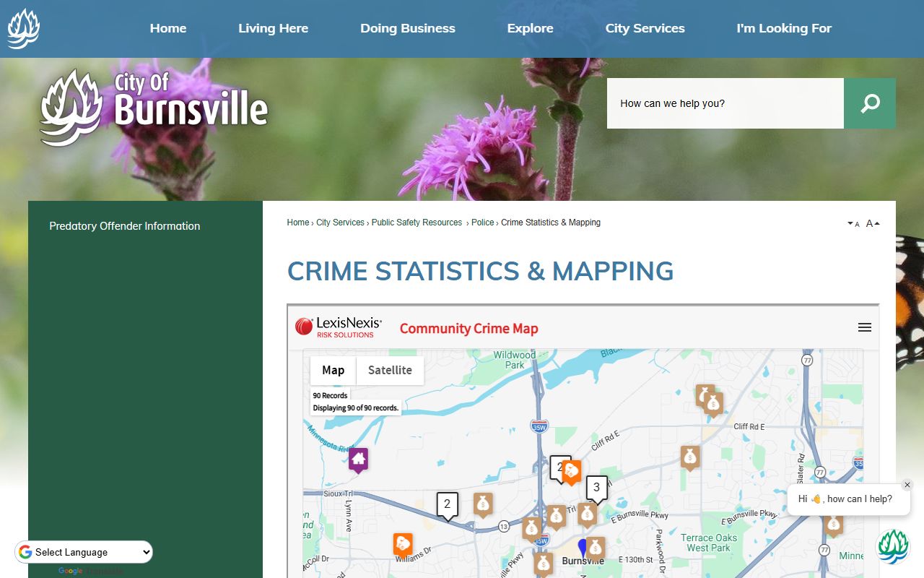Open the crime map hamburger menu
This screenshot has height=578, width=924.
tap(865, 327)
